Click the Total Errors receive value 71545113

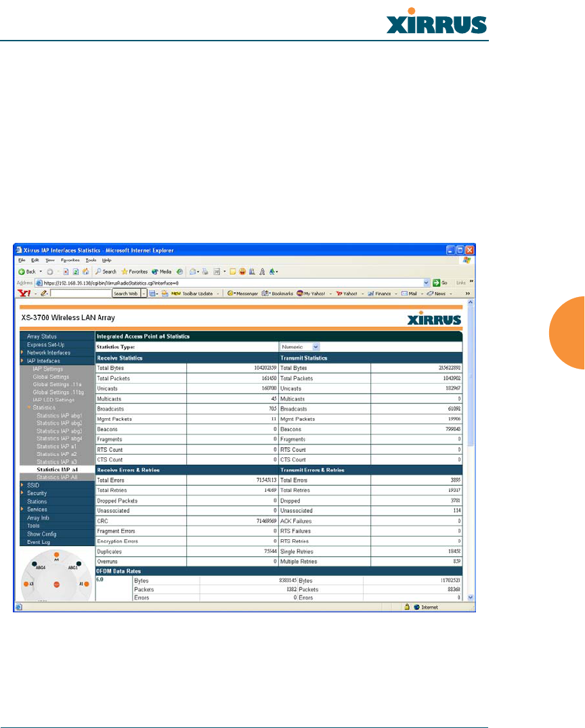click(x=266, y=480)
